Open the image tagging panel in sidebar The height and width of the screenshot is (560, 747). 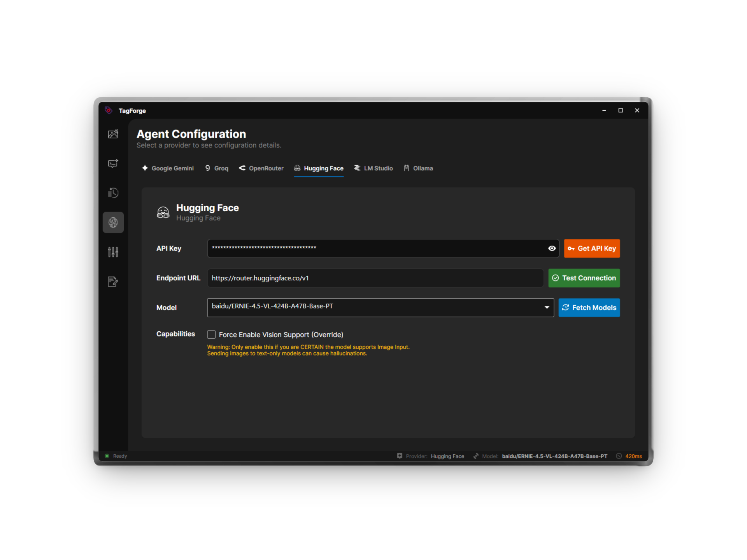point(113,134)
